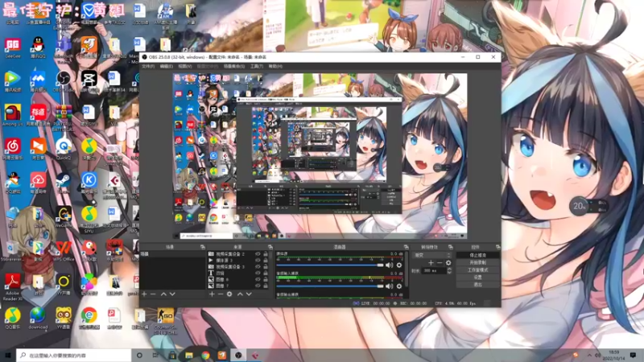Toggle visibility of 媒体源 3 source
The width and height of the screenshot is (644, 362).
coord(258,260)
